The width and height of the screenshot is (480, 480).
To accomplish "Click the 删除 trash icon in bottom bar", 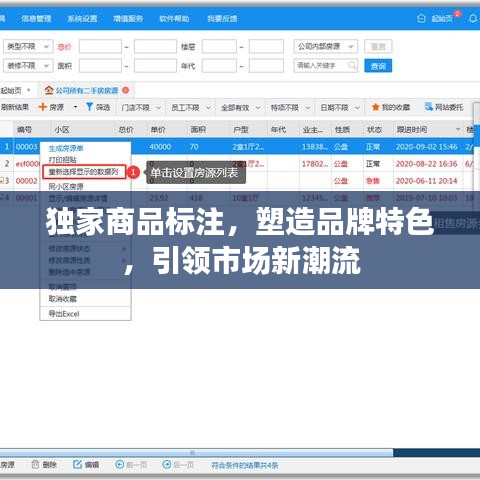I will pyautogui.click(x=35, y=464).
